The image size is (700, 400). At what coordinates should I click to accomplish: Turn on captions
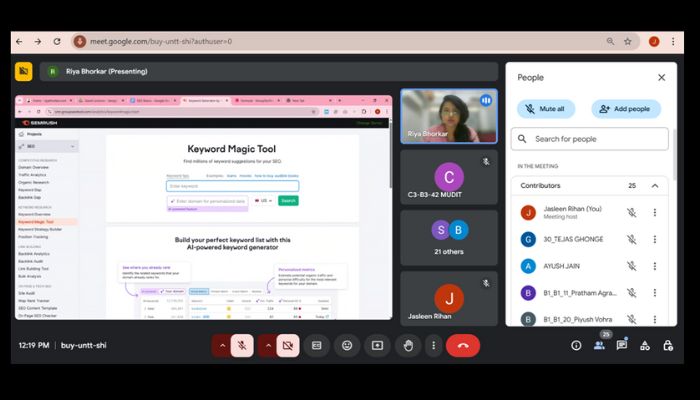click(317, 345)
